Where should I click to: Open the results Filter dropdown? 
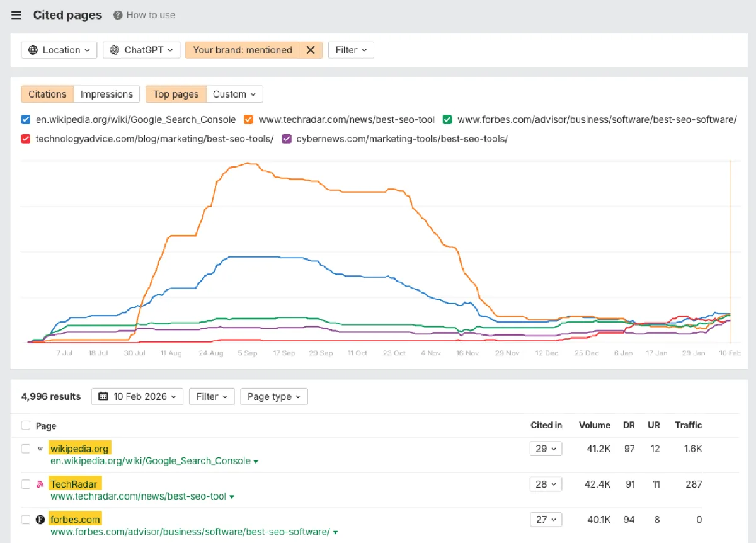212,396
